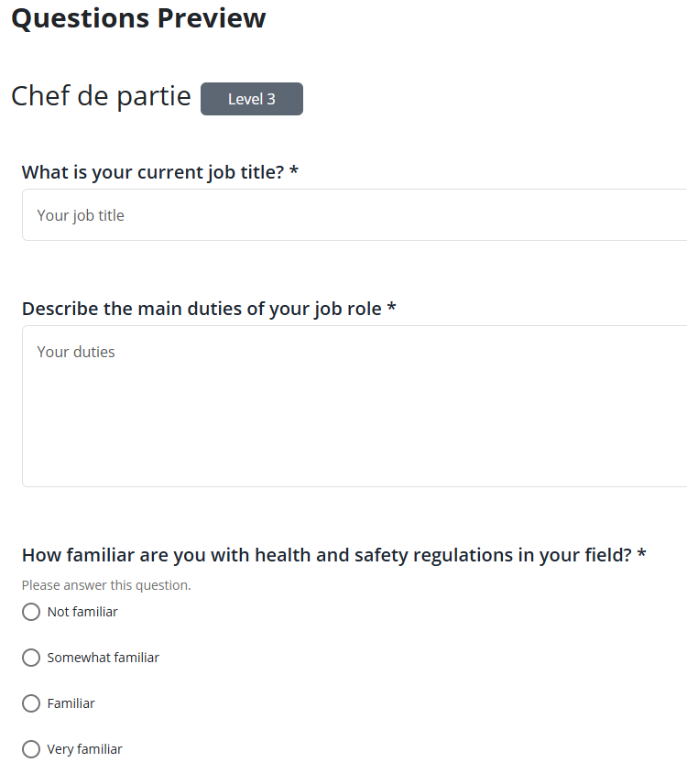Select the 'Very familiar' radio button
The width and height of the screenshot is (687, 784).
tap(31, 749)
